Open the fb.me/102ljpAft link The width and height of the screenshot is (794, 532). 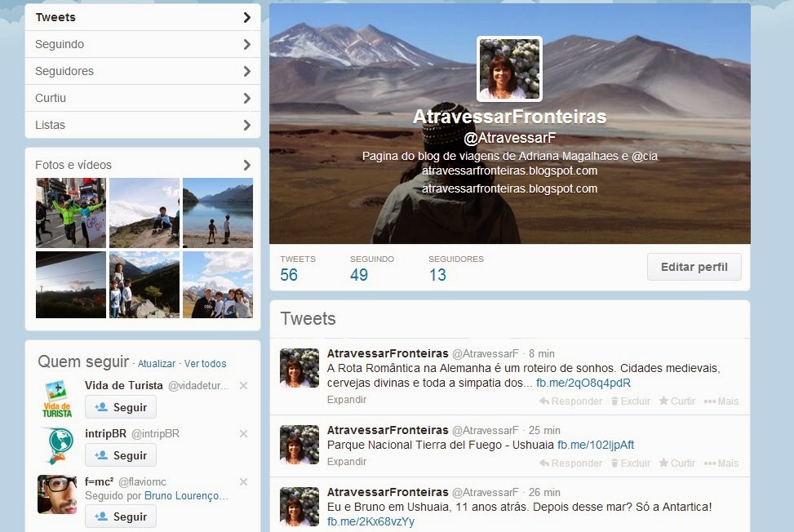[x=596, y=445]
